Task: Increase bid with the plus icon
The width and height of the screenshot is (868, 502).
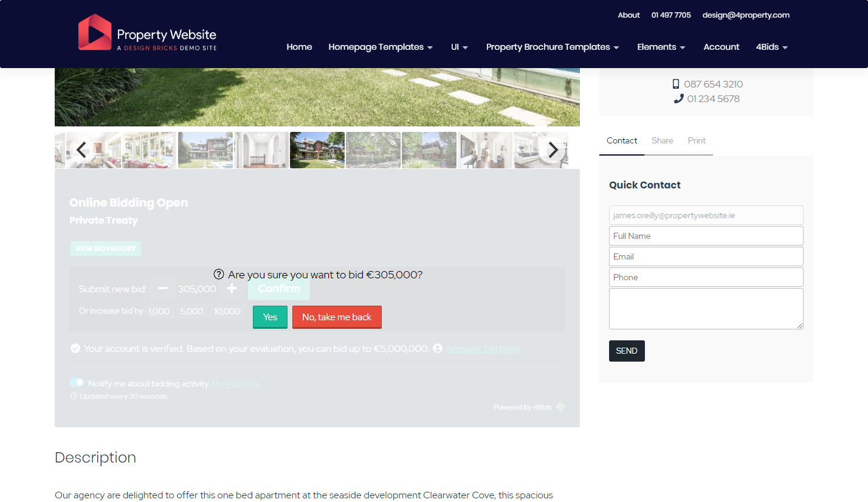Action: pos(232,289)
